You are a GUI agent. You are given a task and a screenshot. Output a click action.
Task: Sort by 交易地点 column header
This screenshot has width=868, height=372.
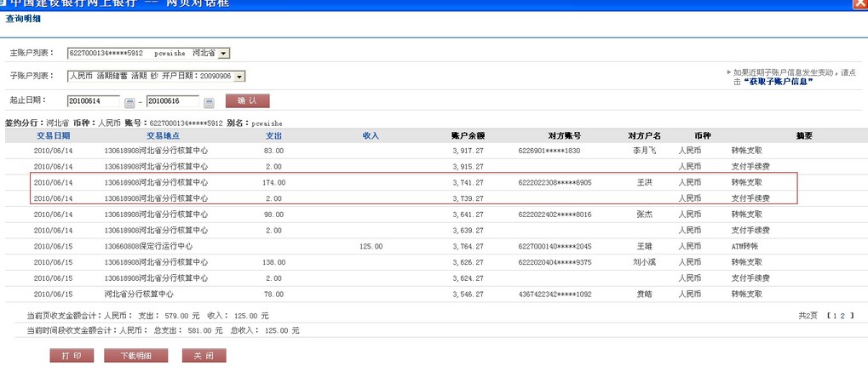tap(163, 135)
